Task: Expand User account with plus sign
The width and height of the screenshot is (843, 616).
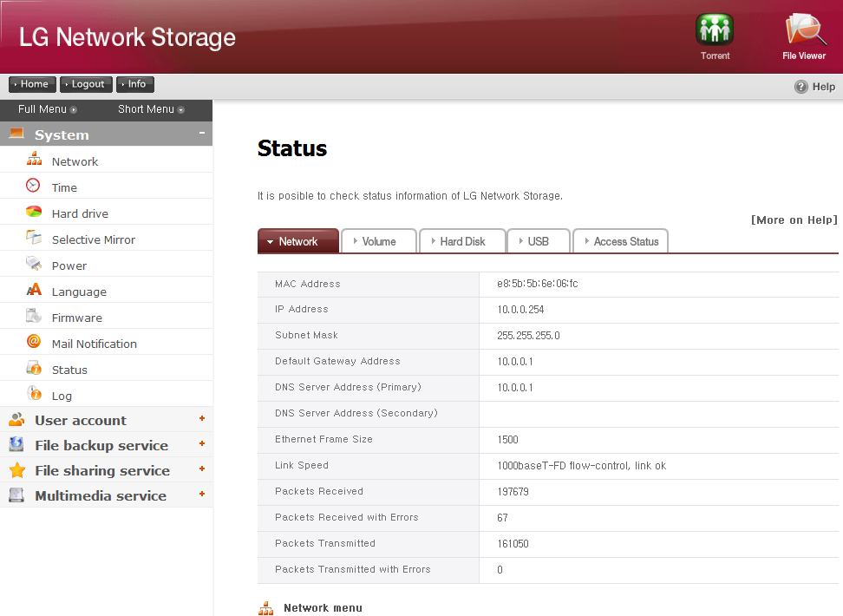Action: pyautogui.click(x=202, y=418)
